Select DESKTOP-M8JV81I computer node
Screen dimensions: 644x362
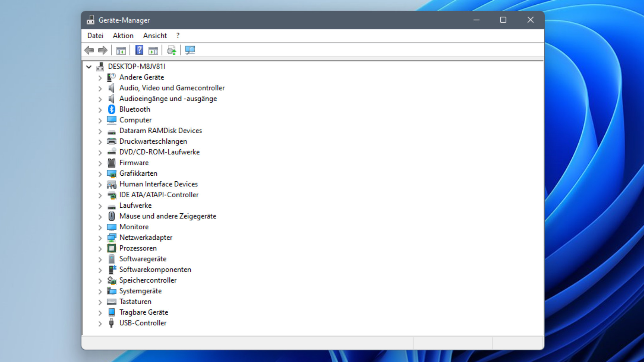(x=136, y=66)
